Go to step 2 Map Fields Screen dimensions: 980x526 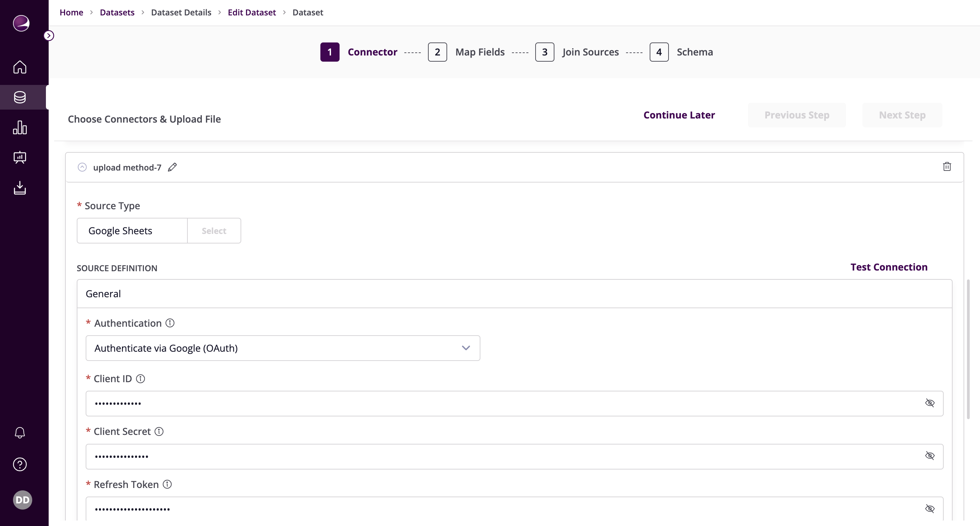coord(438,52)
